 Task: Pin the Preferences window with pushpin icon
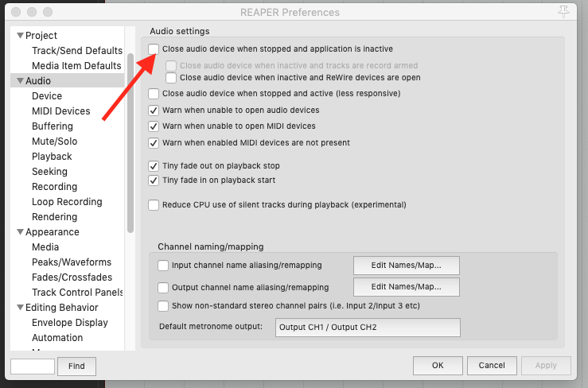(x=563, y=12)
